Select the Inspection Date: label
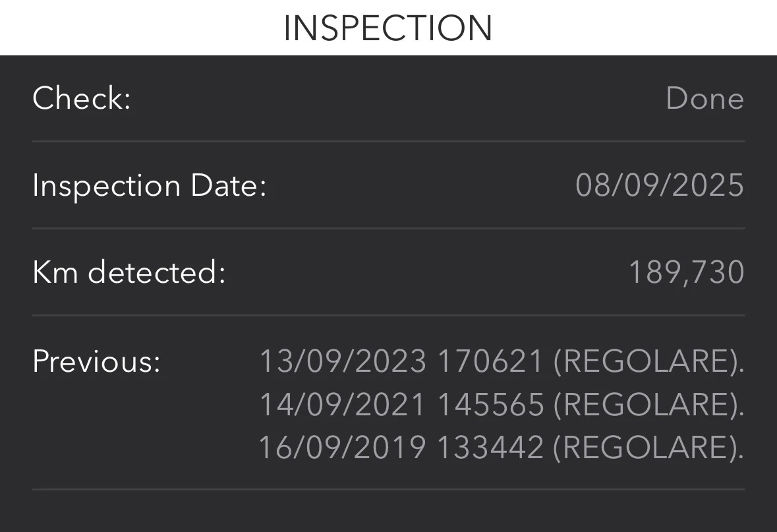The width and height of the screenshot is (777, 532). [x=150, y=186]
